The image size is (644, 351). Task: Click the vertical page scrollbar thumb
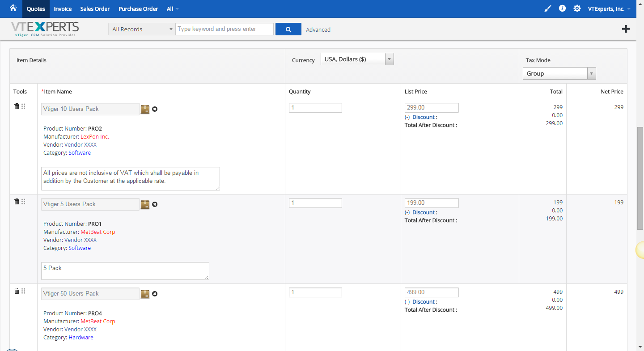640,178
